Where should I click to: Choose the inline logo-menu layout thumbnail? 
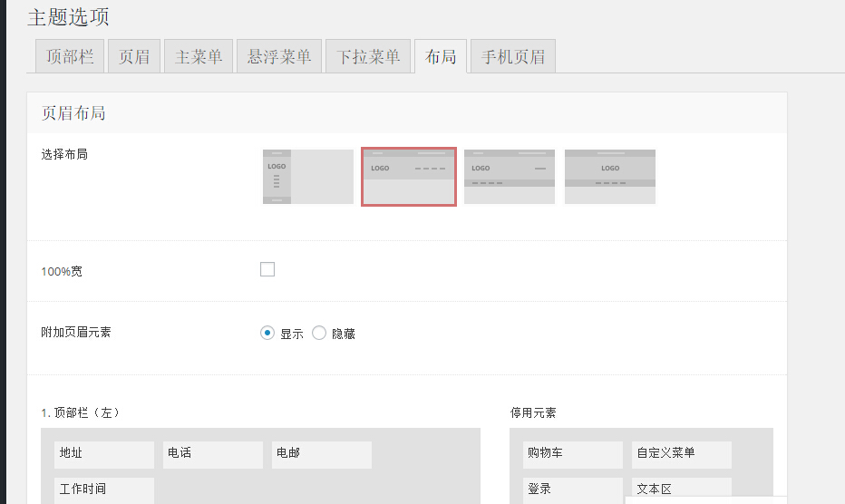click(x=409, y=177)
